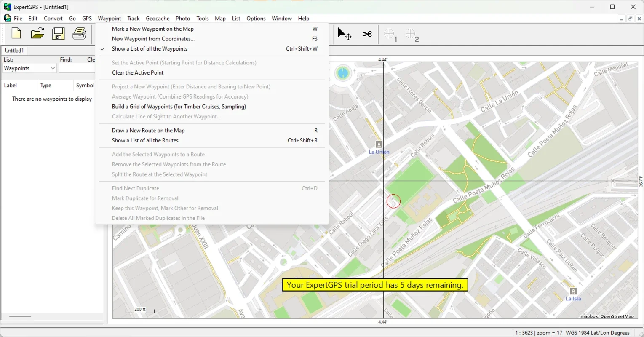Open the Geocache menu
Image resolution: width=644 pixels, height=337 pixels.
click(158, 19)
